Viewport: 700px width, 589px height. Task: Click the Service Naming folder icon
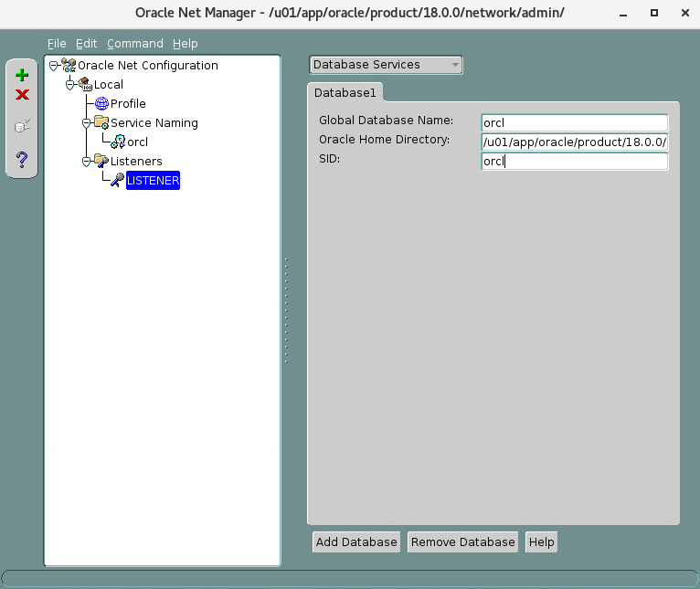101,122
